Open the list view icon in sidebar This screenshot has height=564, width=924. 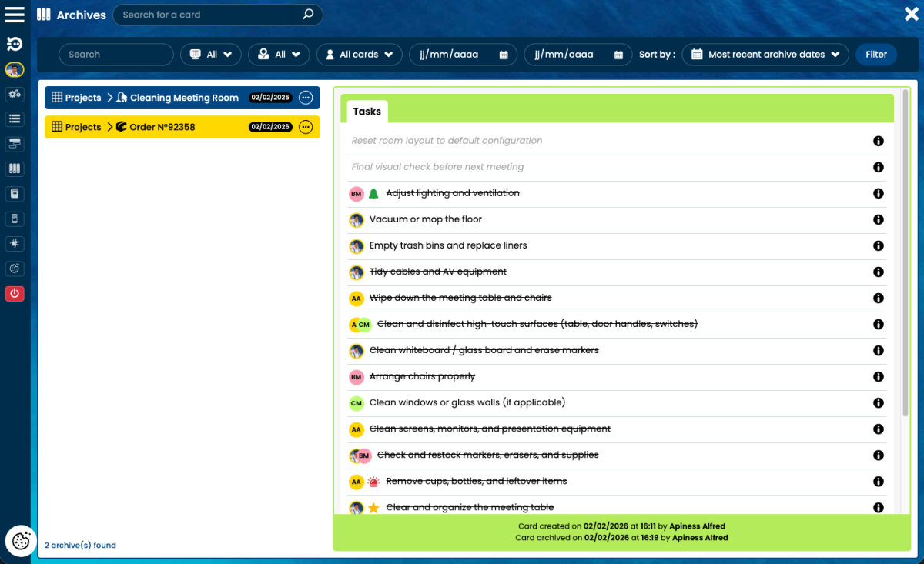(x=15, y=118)
